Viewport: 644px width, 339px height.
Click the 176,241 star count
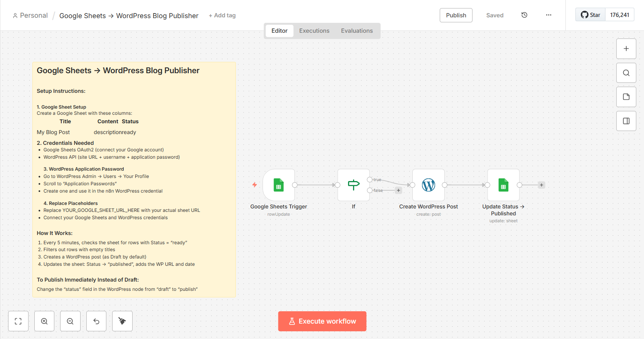click(620, 15)
